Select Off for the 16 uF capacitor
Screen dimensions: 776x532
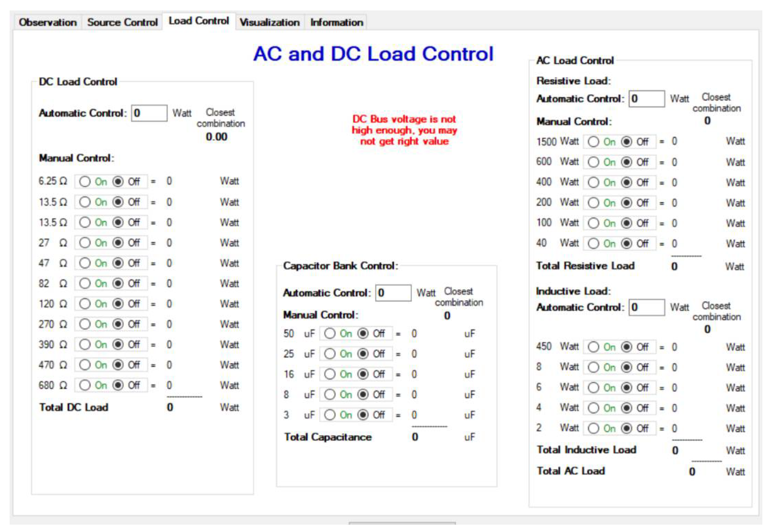[x=363, y=374]
